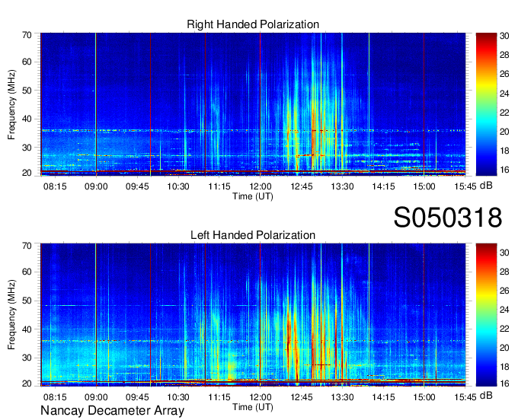Click the "26" value on Left Handed colorbar
This screenshot has width=518, height=420.
point(504,291)
